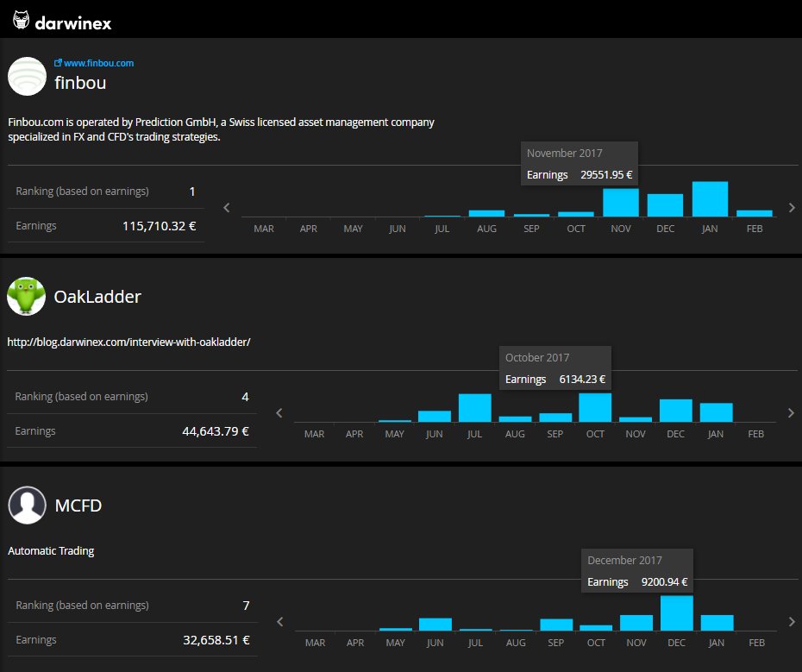Click the October 2017 earnings tooltip
Viewport: 802px width, 672px height.
point(555,368)
